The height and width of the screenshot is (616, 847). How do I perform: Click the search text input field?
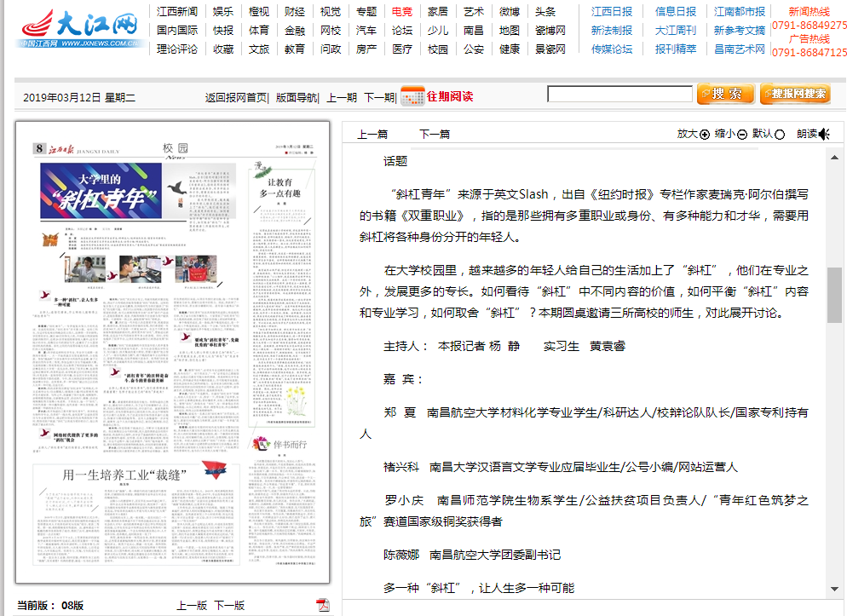click(x=619, y=94)
